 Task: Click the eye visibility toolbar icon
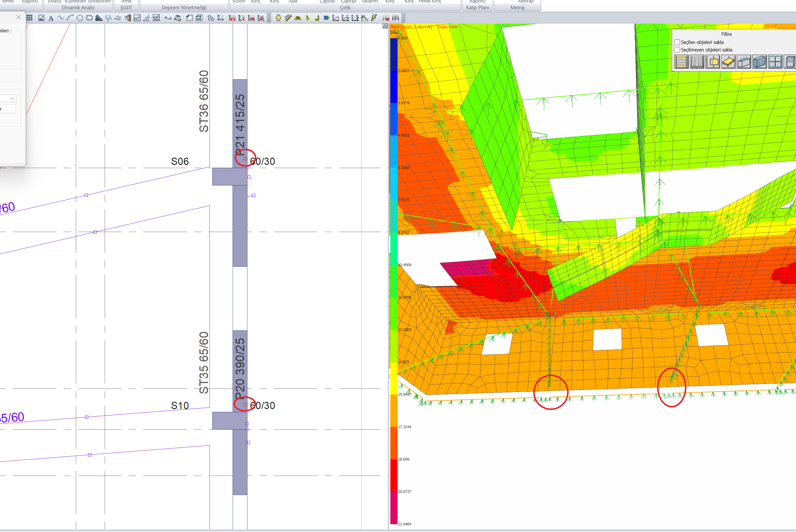click(x=177, y=18)
